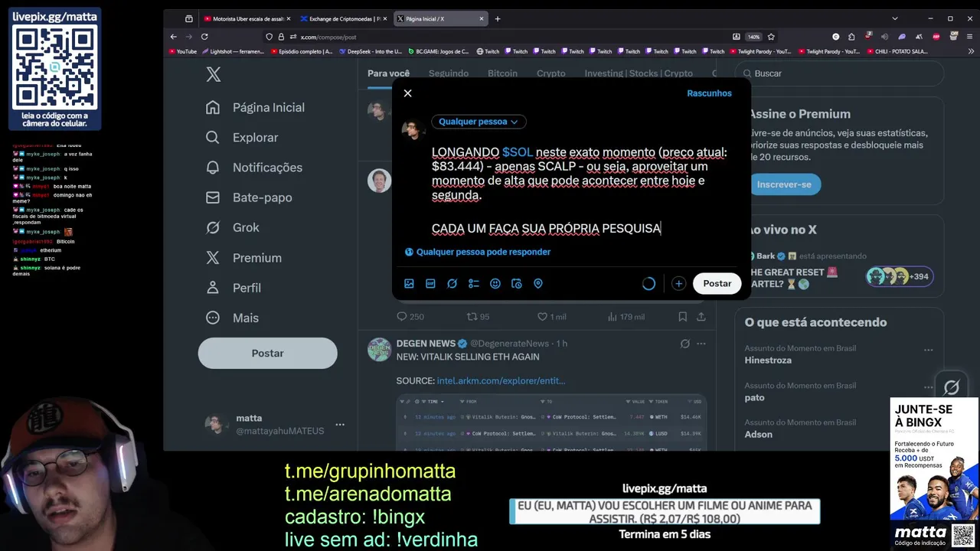This screenshot has height=551, width=980.
Task: Switch to Motorista Uber browser tab
Action: 246,18
